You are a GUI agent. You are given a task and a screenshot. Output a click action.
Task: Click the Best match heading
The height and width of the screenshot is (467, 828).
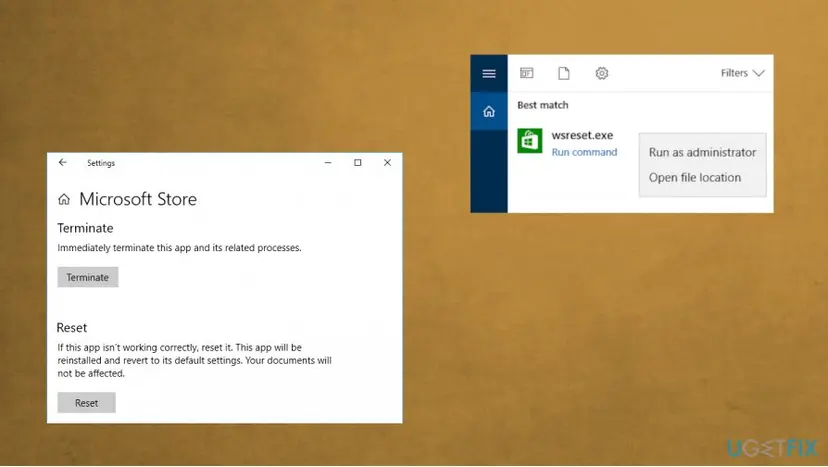tap(543, 105)
